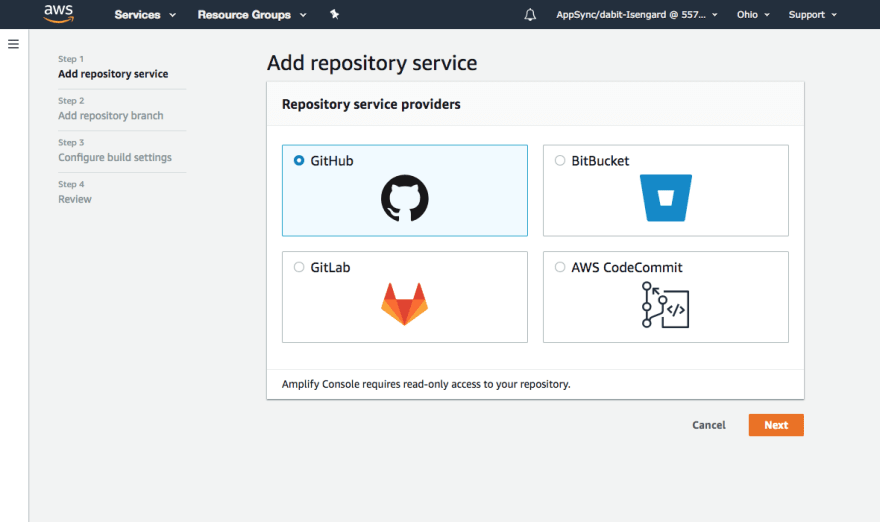Click the GitHub label text
The width and height of the screenshot is (880, 522).
coord(332,161)
